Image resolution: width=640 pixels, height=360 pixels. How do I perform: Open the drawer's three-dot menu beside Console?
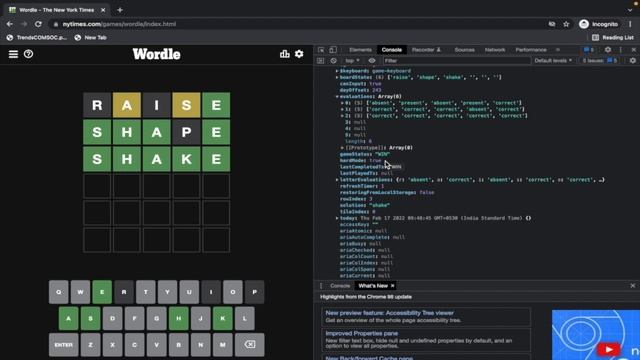point(321,286)
